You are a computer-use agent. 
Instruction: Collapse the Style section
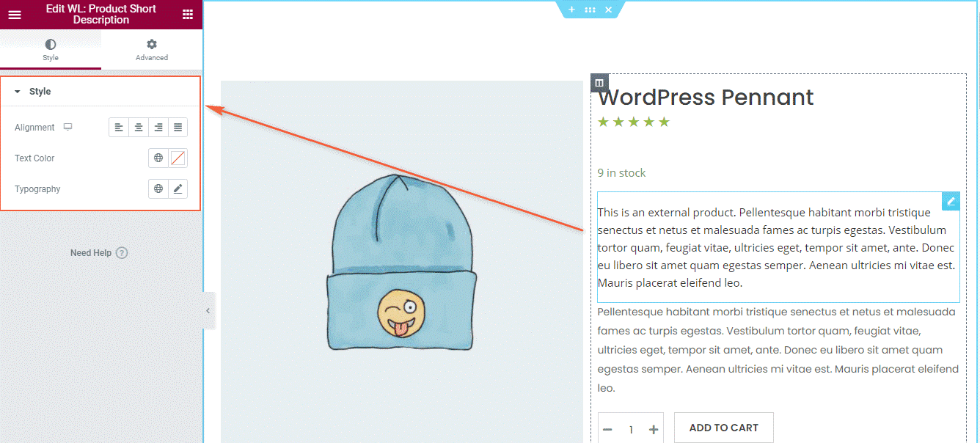pos(18,92)
